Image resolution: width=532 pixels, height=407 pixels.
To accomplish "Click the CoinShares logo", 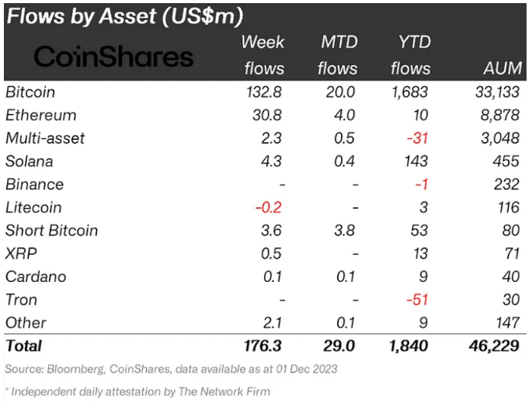I will tap(113, 56).
